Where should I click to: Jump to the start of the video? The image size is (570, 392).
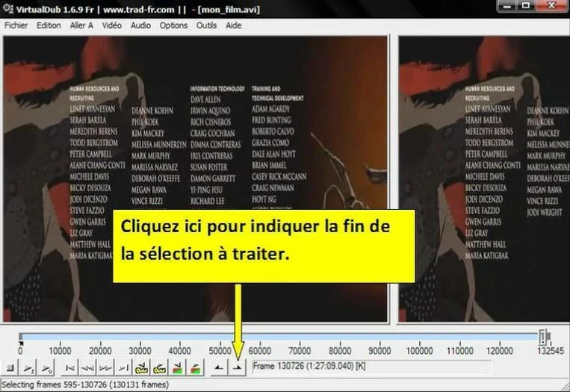coord(69,368)
